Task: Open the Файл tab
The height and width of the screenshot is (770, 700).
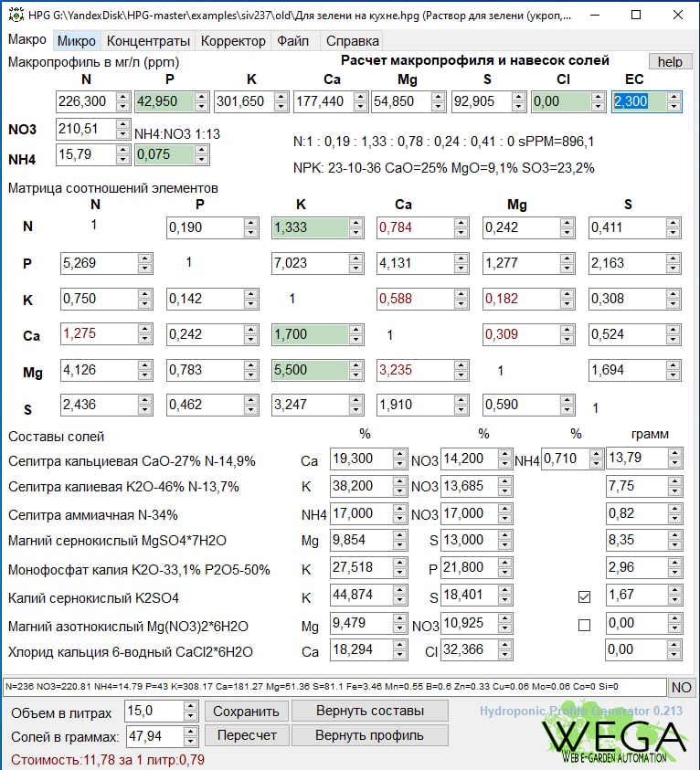Action: (292, 41)
